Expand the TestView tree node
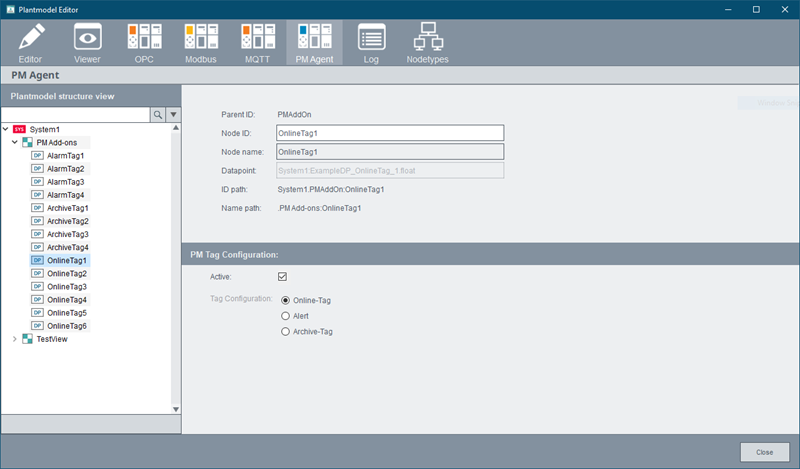 coord(14,339)
